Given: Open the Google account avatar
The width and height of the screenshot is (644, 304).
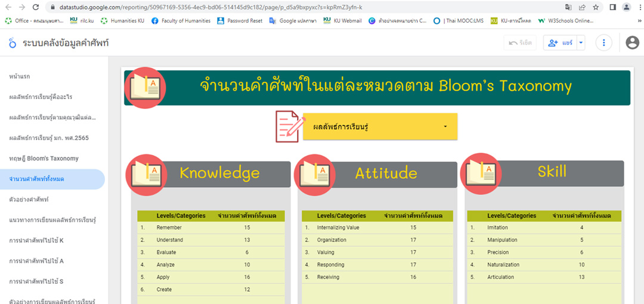Looking at the screenshot, I should [x=632, y=42].
